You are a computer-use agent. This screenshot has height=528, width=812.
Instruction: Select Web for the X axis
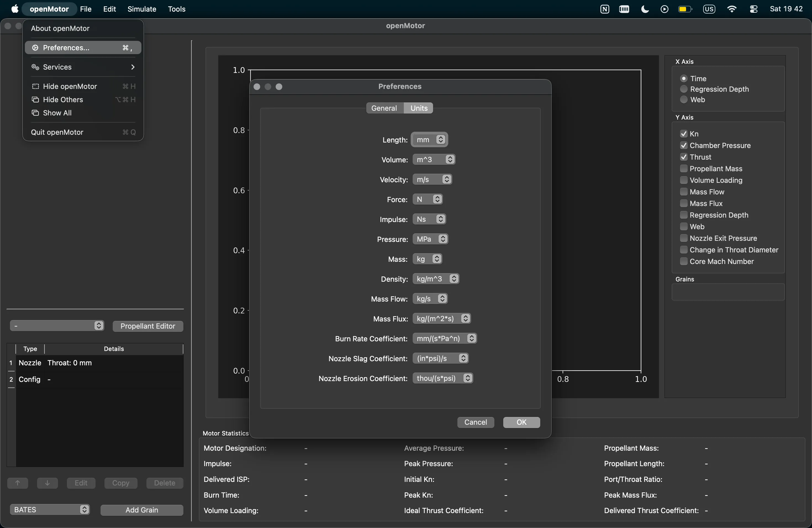[684, 100]
